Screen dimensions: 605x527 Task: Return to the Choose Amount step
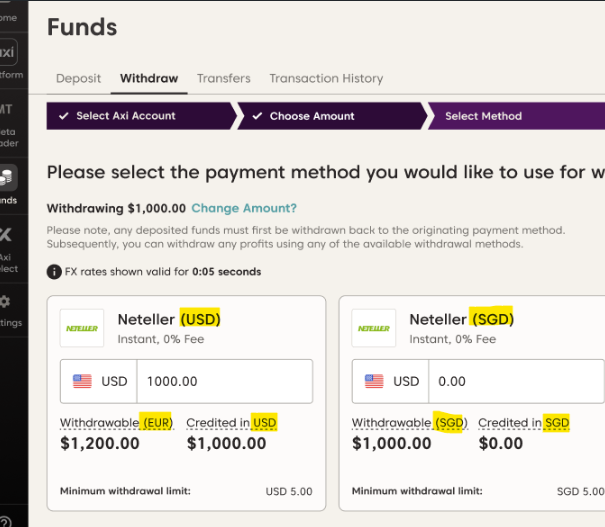pos(312,116)
